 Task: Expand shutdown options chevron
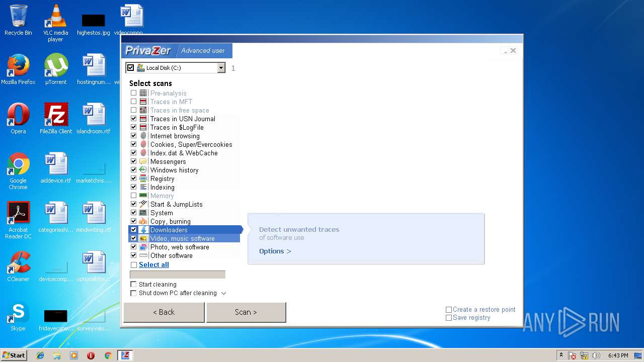click(223, 293)
